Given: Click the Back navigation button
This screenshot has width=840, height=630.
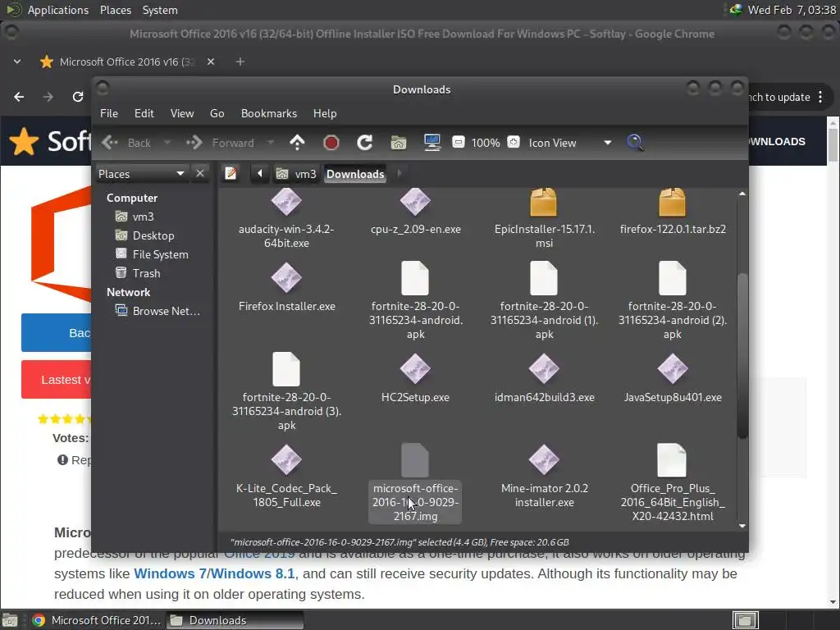Looking at the screenshot, I should [127, 143].
